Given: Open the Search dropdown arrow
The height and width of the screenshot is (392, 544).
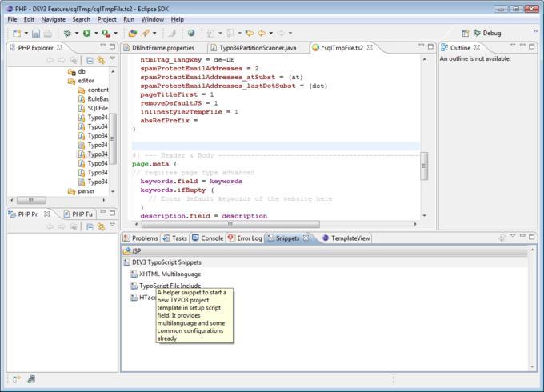Looking at the screenshot, I should (154, 34).
